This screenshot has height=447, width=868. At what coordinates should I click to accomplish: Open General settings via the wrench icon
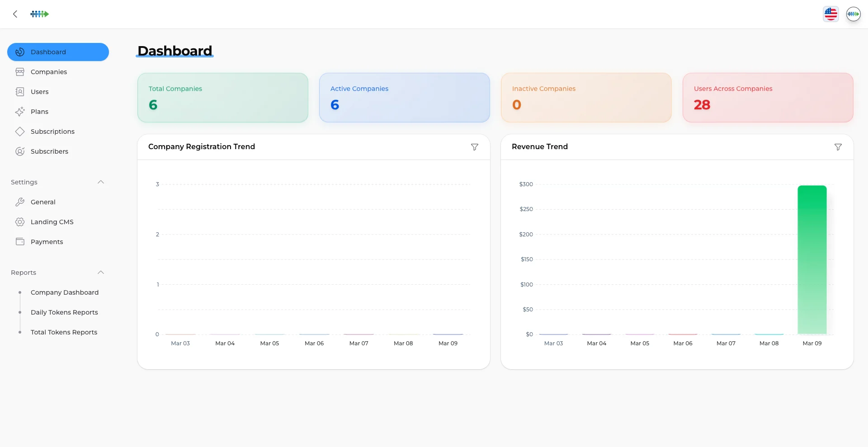click(20, 202)
